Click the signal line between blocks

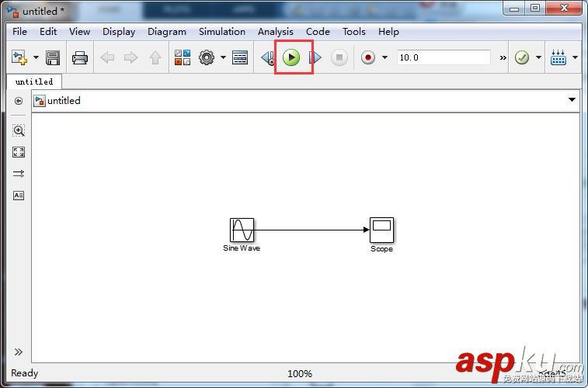point(311,230)
